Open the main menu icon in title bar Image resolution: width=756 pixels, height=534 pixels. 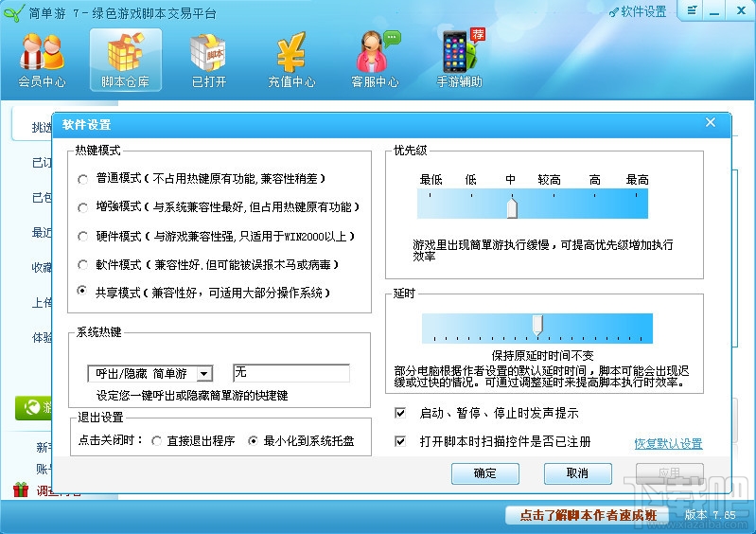pyautogui.click(x=692, y=10)
